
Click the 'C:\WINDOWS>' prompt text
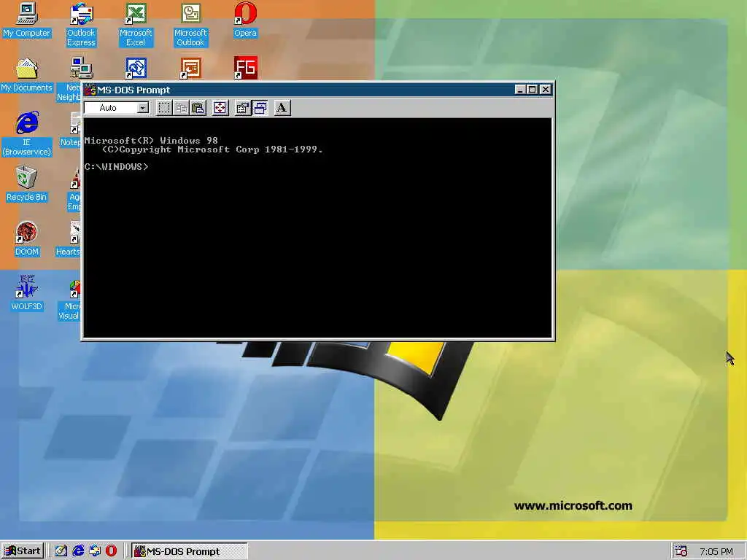point(116,167)
